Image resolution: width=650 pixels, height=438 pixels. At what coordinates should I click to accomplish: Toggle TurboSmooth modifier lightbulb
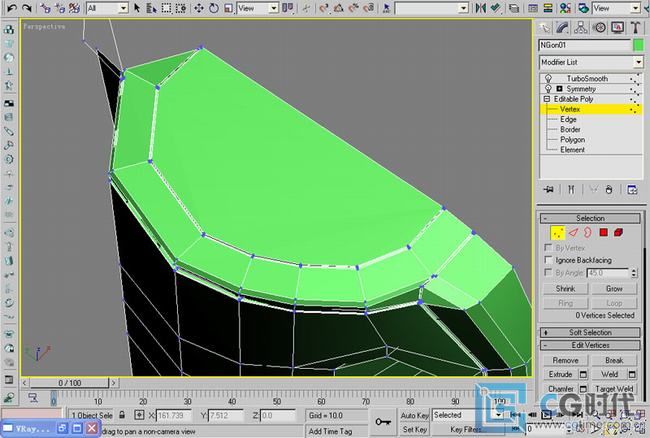pyautogui.click(x=548, y=78)
